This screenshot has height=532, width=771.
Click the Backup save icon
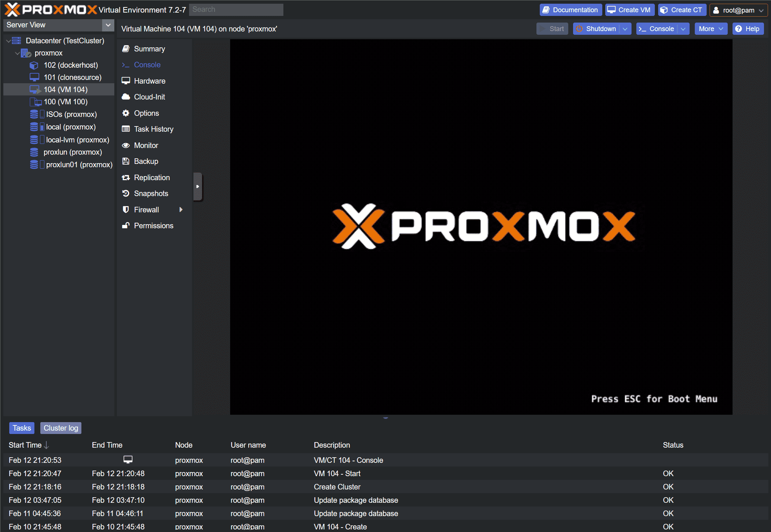[126, 161]
